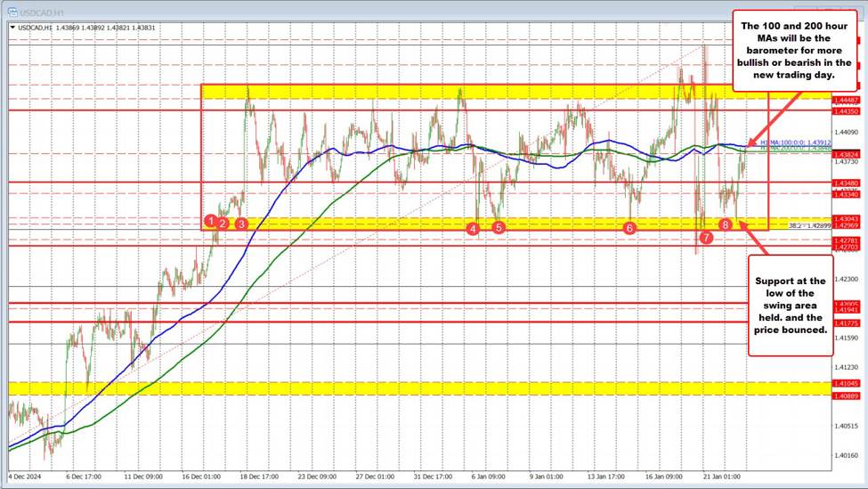Image resolution: width=868 pixels, height=489 pixels.
Task: Select the current price label 1.43824
Action: [x=846, y=154]
